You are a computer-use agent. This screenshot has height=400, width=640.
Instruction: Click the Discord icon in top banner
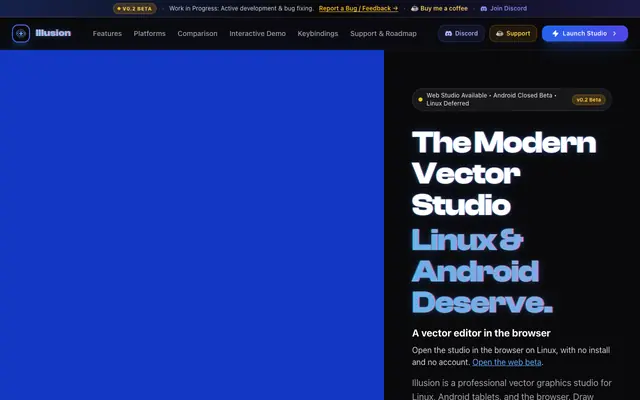[x=484, y=9]
